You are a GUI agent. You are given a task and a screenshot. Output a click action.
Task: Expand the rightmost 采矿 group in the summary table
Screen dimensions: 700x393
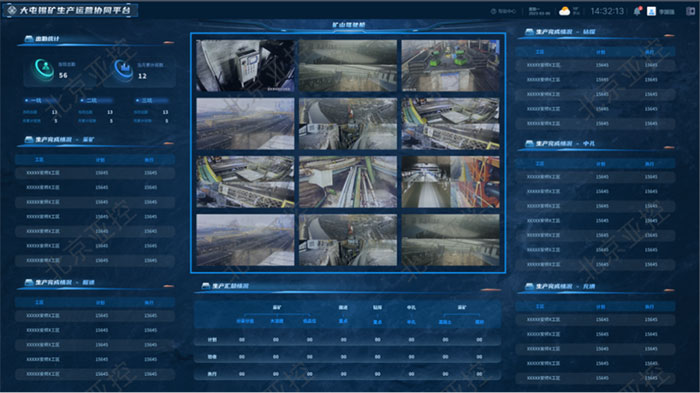[462, 307]
